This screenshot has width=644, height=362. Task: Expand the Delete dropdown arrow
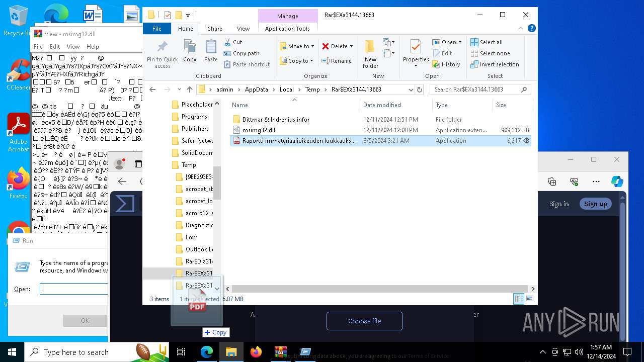351,46
